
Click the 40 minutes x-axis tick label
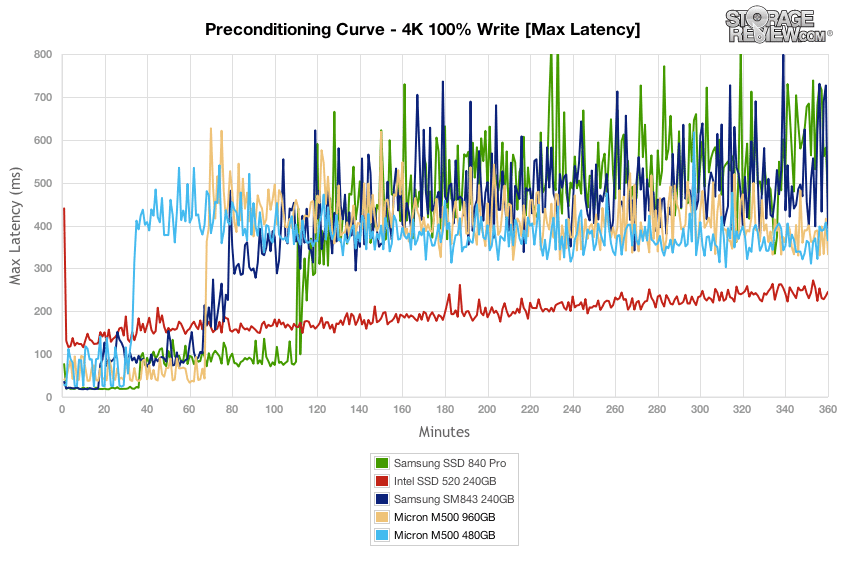[x=147, y=409]
